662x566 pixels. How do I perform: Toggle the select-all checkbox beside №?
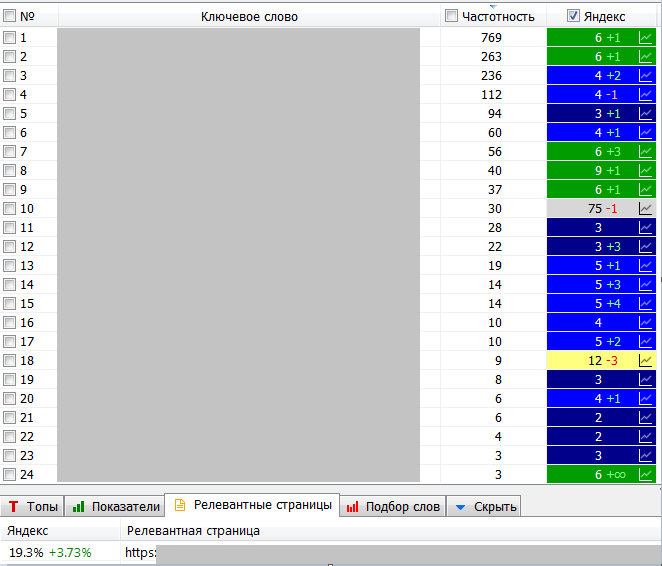tap(9, 16)
